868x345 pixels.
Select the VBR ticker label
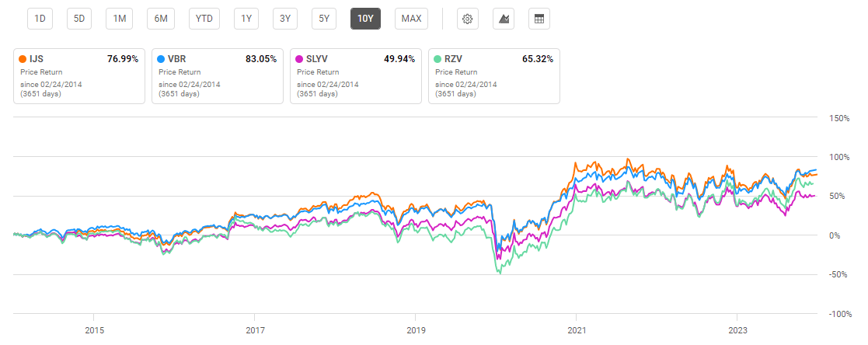tap(180, 59)
